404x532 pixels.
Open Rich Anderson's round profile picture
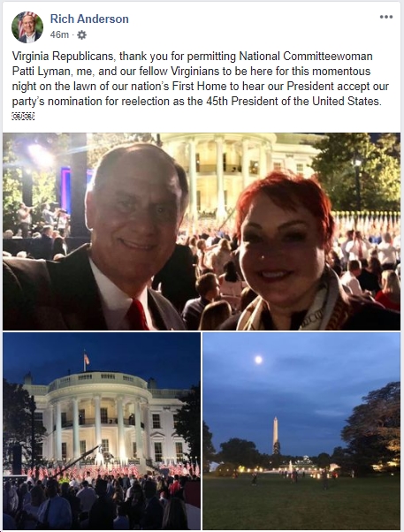tap(27, 27)
